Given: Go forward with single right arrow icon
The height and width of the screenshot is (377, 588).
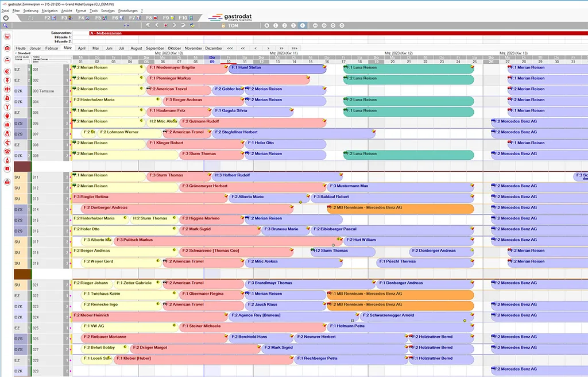Looking at the screenshot, I should click(x=175, y=25).
